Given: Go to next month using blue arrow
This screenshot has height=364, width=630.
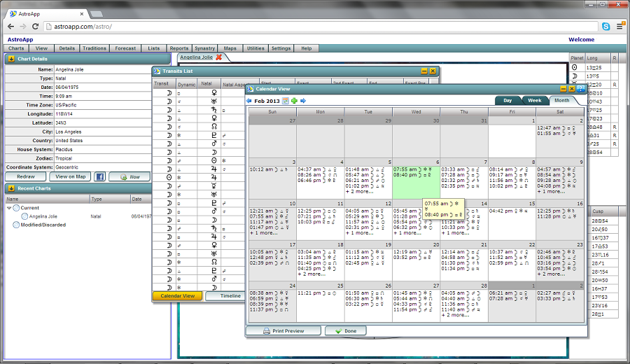Looking at the screenshot, I should coord(303,101).
